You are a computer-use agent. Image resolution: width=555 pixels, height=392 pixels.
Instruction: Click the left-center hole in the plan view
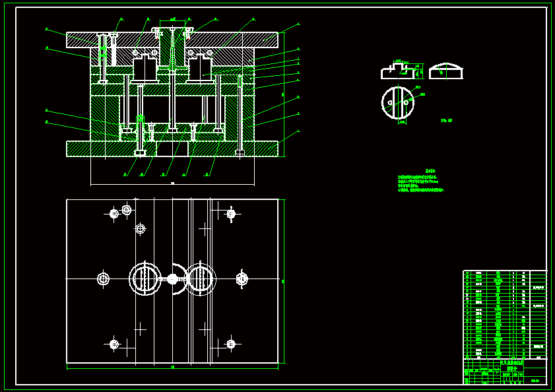point(103,279)
